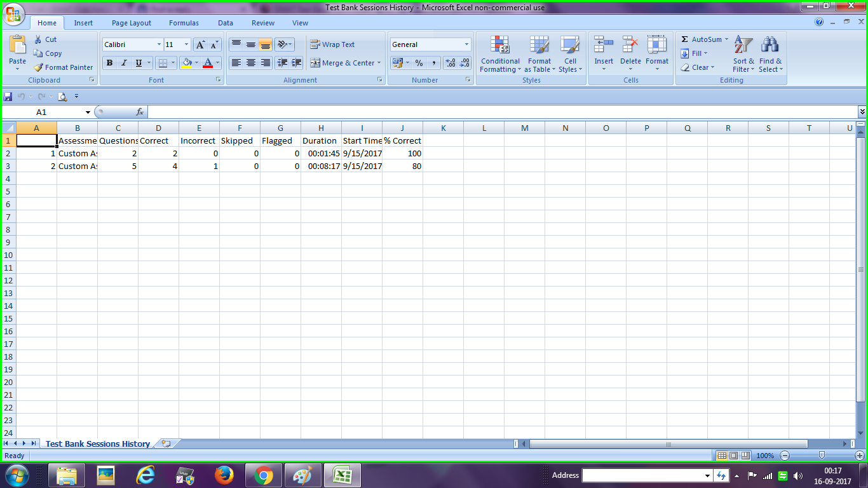Activate the Format Painter brush
Viewport: 868px width, 488px height.
tap(64, 67)
